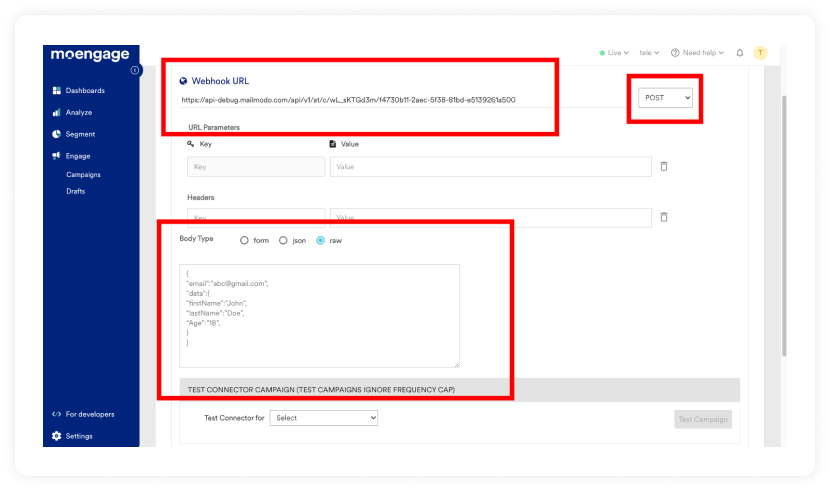
Task: Go to Drafts under Engage
Action: pyautogui.click(x=76, y=191)
